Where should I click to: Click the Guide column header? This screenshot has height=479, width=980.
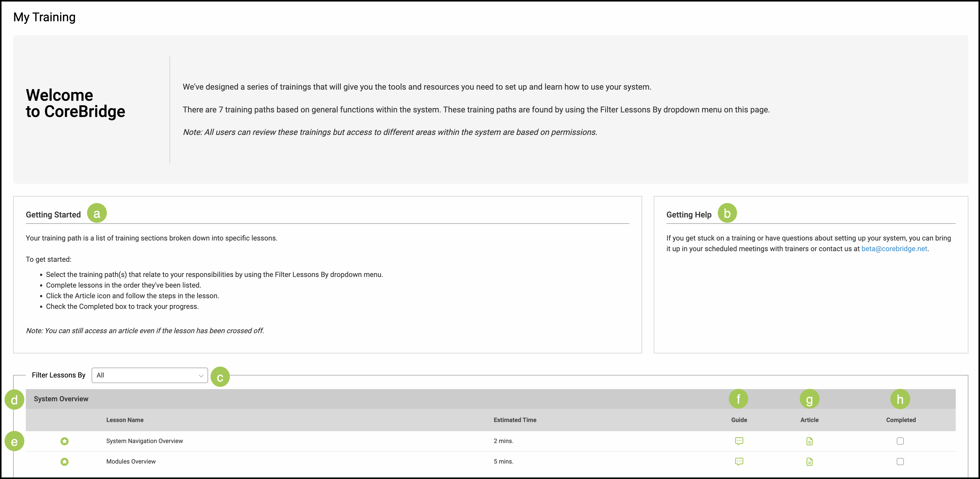tap(739, 420)
